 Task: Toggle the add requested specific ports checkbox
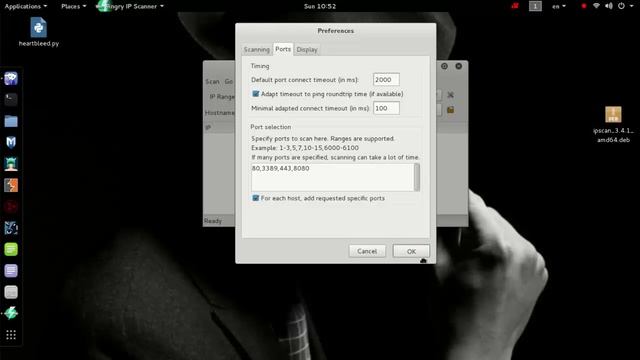(256, 198)
